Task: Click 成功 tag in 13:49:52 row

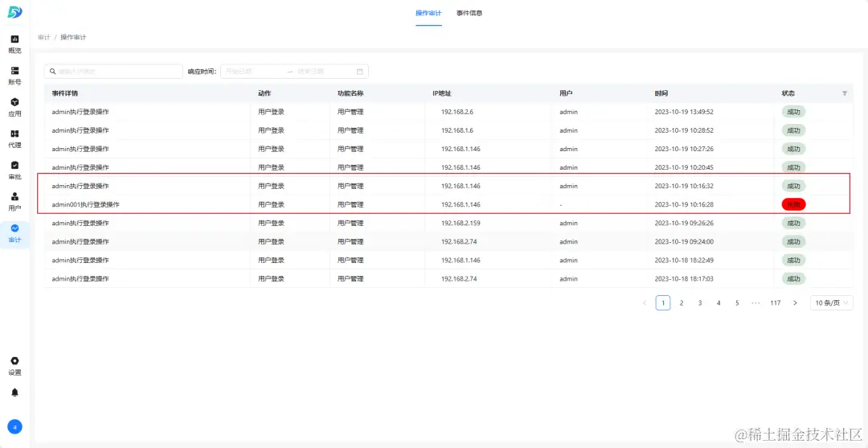Action: click(x=793, y=112)
